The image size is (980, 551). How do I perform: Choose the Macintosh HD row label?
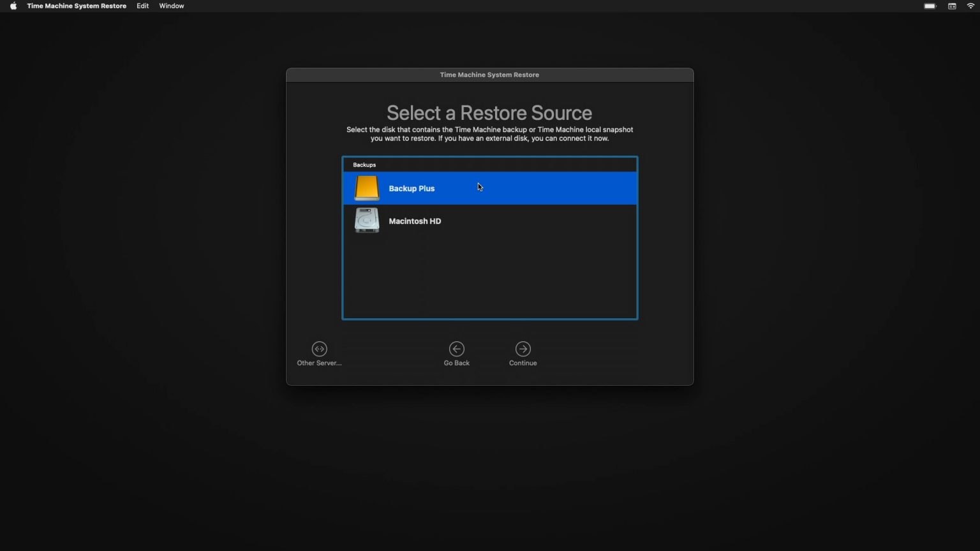click(415, 221)
